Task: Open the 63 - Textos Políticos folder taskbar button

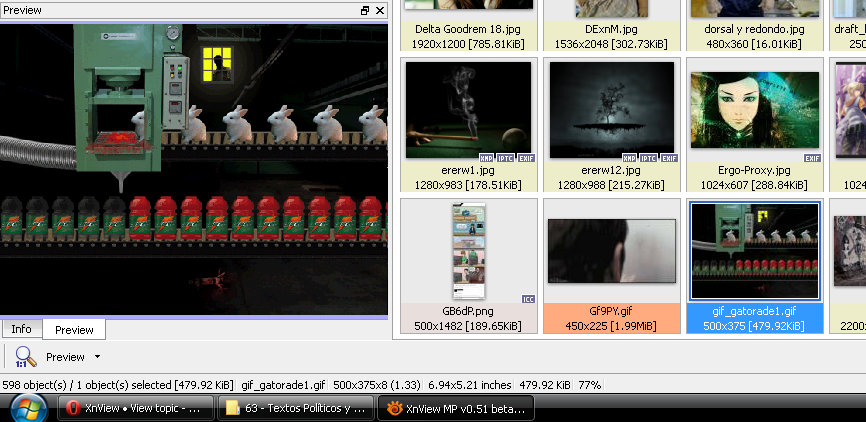Action: [296, 408]
